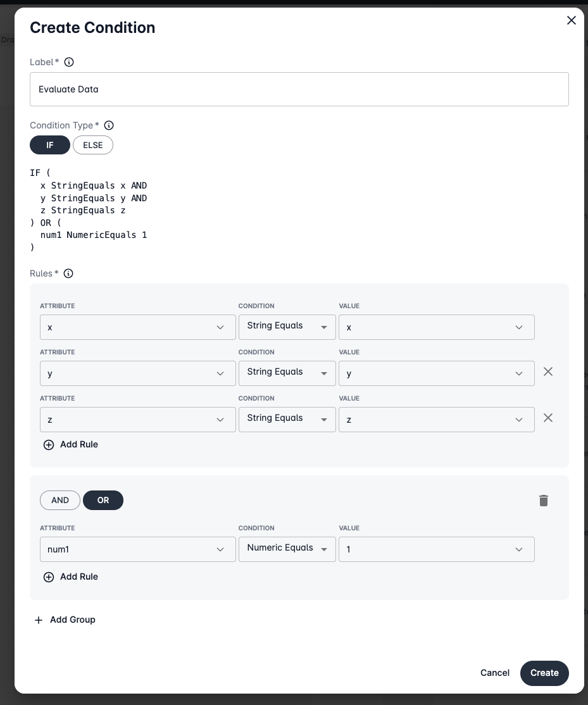Screen dimensions: 588x705
Task: Remove the y String Equals rule
Action: (x=548, y=371)
